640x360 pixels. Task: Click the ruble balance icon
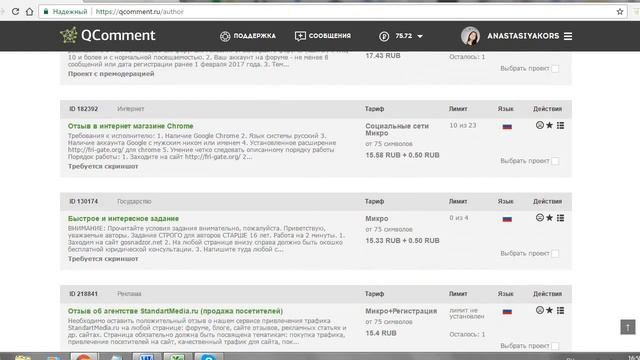pyautogui.click(x=384, y=36)
